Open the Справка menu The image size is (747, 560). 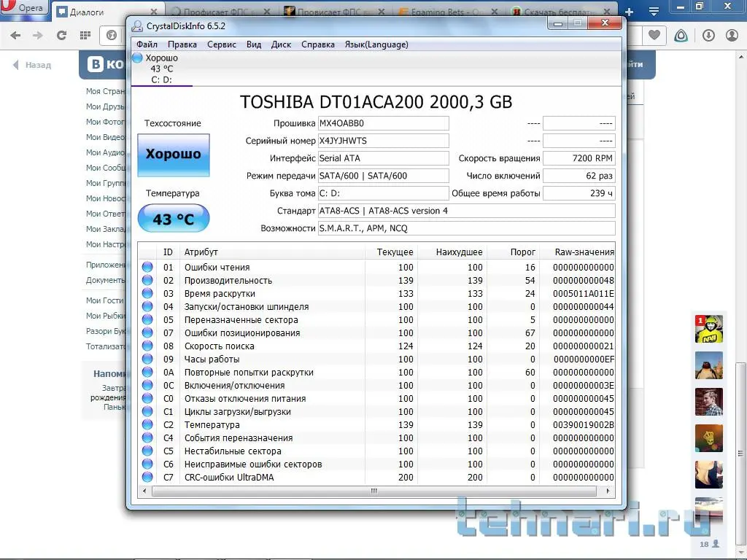coord(318,44)
